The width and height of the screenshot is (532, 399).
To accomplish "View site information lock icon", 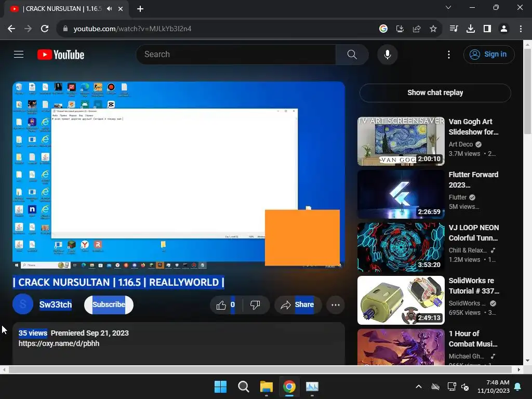I will (65, 29).
